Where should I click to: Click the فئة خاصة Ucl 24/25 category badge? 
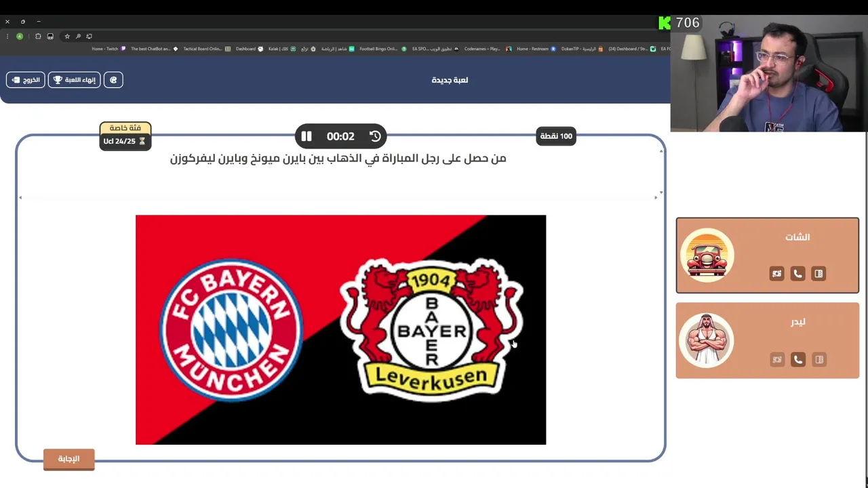click(x=125, y=136)
